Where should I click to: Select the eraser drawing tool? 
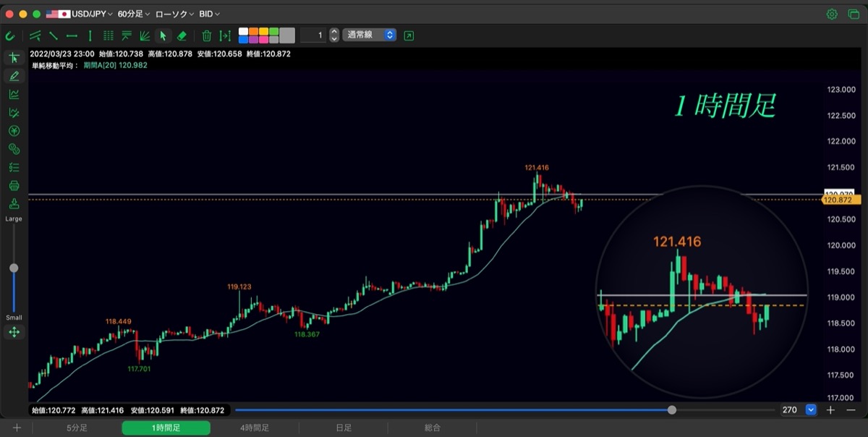click(x=182, y=35)
